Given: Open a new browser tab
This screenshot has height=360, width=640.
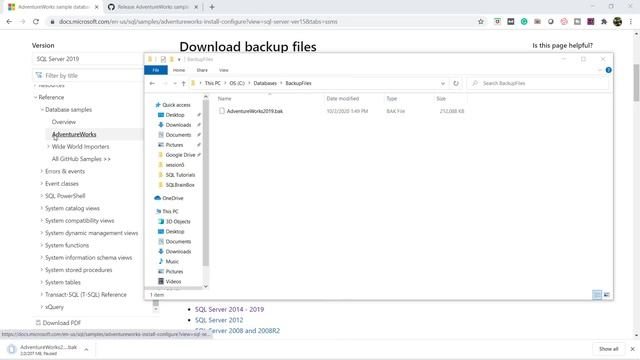Looking at the screenshot, I should (212, 7).
